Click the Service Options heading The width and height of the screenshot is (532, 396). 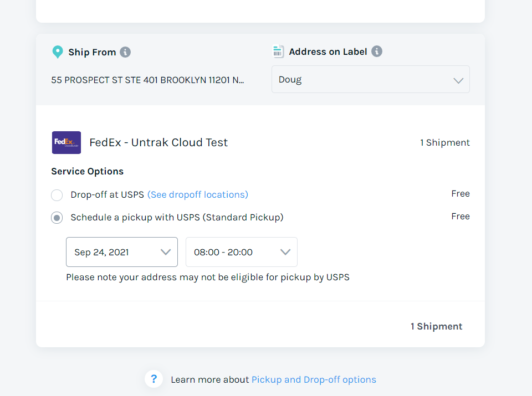[x=87, y=172]
